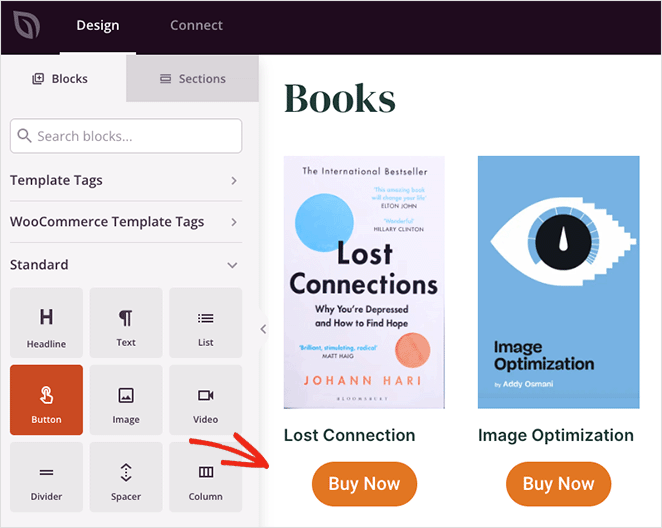Open the Design tab
The height and width of the screenshot is (528, 662).
coord(98,25)
